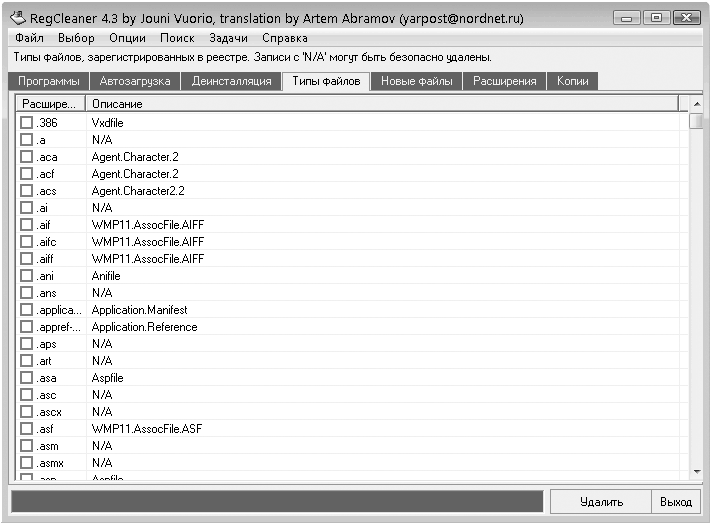Switch to the Программы tab
710x523 pixels.
pyautogui.click(x=48, y=81)
